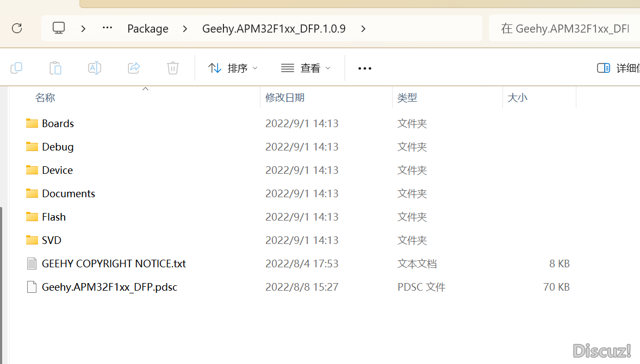
Task: Click the Share toolbar icon
Action: 134,68
